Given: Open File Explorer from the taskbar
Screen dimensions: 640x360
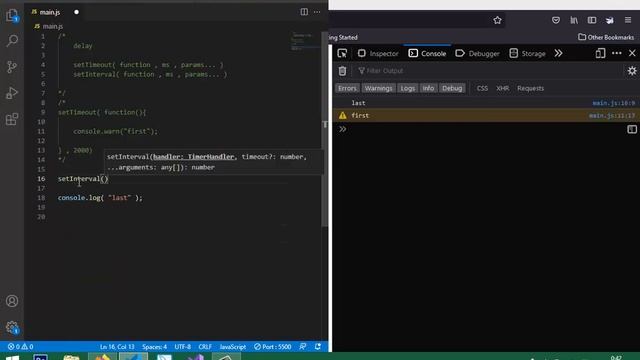Looking at the screenshot, I should pyautogui.click(x=71, y=358).
